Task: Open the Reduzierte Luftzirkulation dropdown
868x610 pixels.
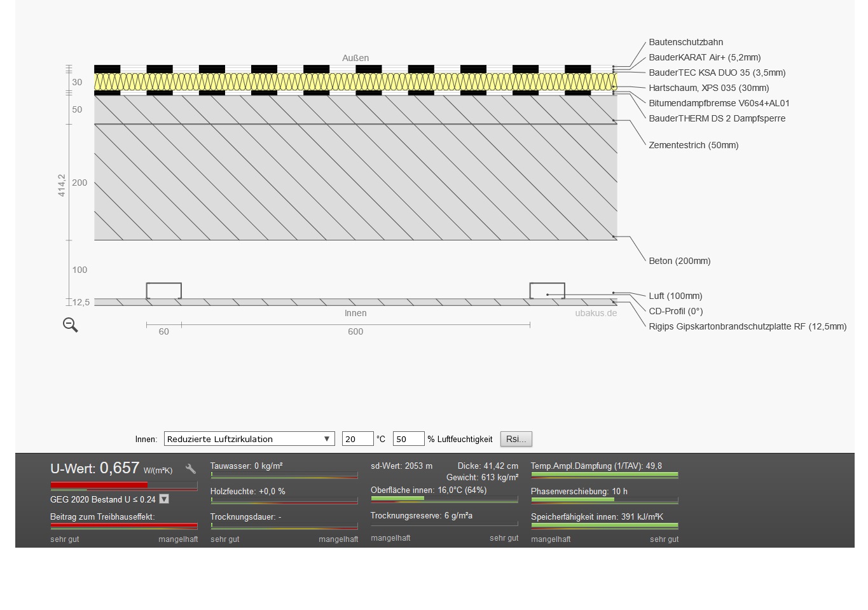Action: tap(249, 439)
